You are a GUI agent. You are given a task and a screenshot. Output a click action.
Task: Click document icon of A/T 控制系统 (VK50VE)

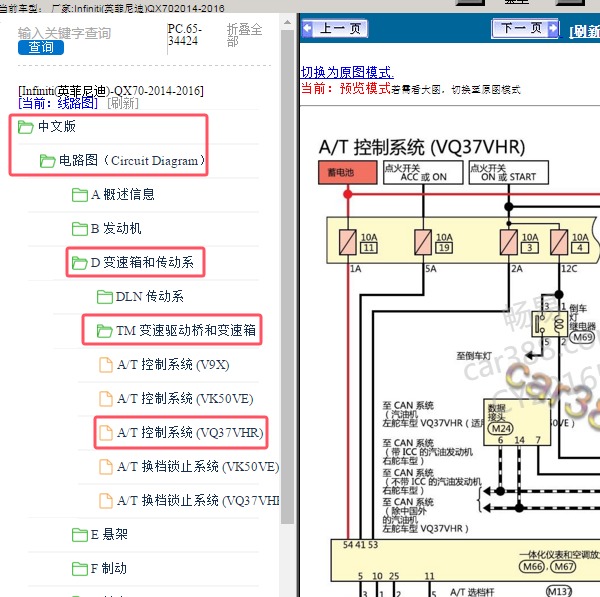pyautogui.click(x=106, y=399)
